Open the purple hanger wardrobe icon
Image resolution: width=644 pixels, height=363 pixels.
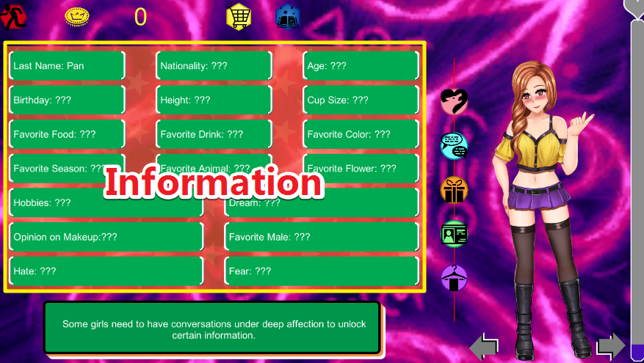[x=455, y=278]
